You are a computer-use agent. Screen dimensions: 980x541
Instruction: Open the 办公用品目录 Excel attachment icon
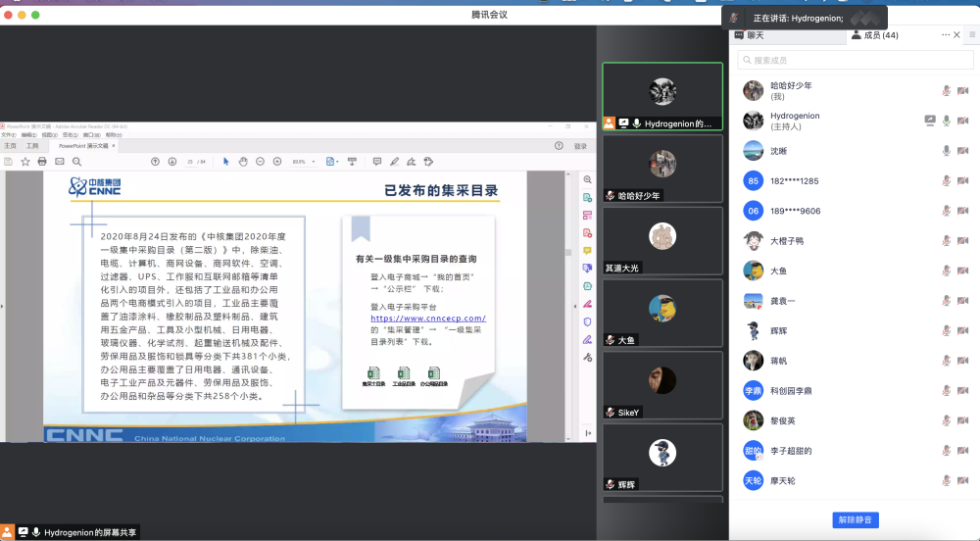point(434,373)
